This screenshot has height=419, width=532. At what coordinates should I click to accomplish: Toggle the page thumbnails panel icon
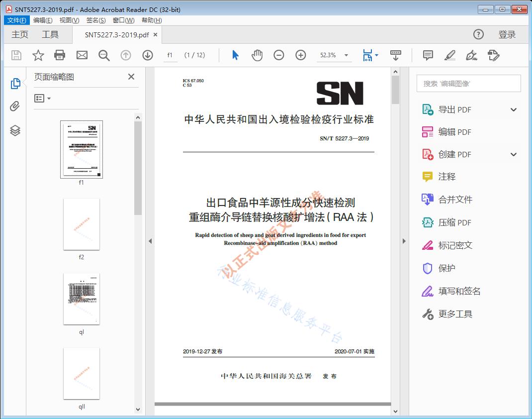point(15,85)
